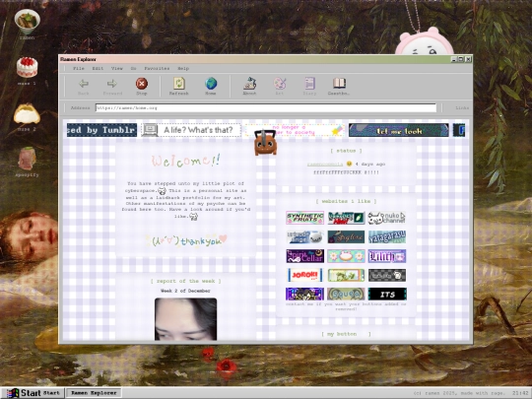Click the 'by Tumblr' banner

pos(101,130)
